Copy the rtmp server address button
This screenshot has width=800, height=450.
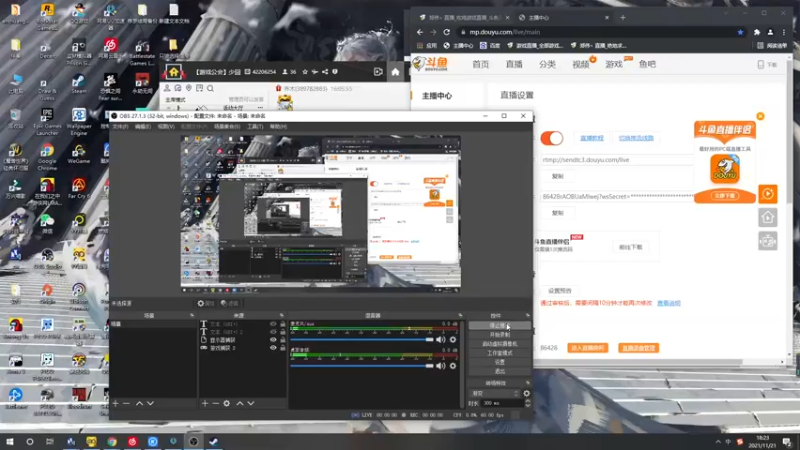coord(558,176)
